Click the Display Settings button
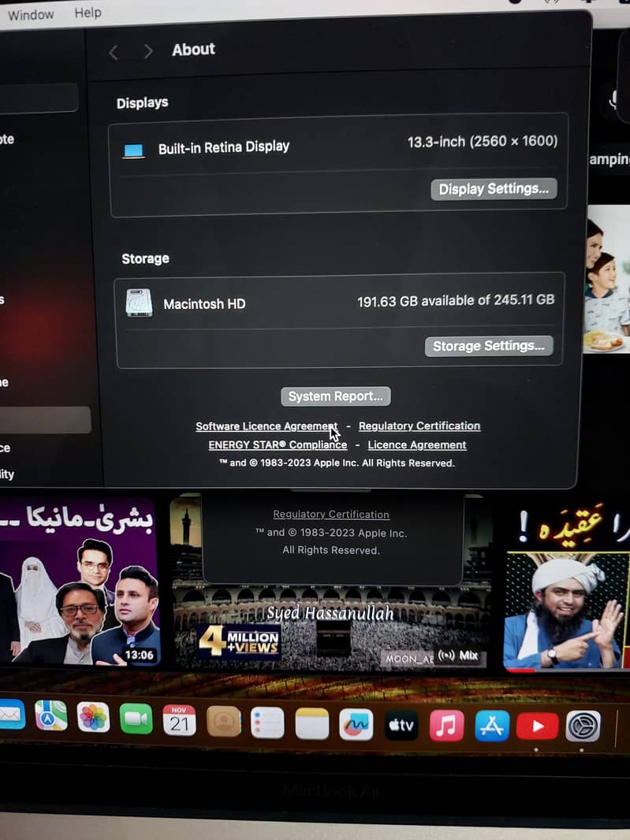The image size is (630, 840). click(x=494, y=189)
